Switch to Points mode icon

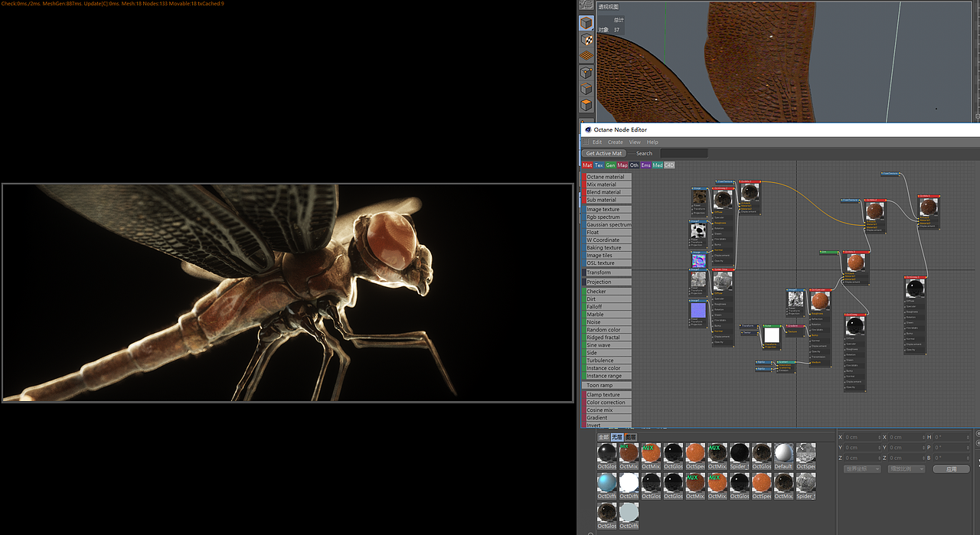point(586,73)
